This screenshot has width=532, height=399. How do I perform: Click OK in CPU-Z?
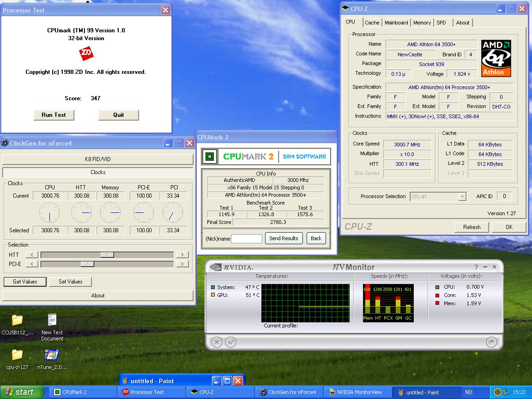509,227
